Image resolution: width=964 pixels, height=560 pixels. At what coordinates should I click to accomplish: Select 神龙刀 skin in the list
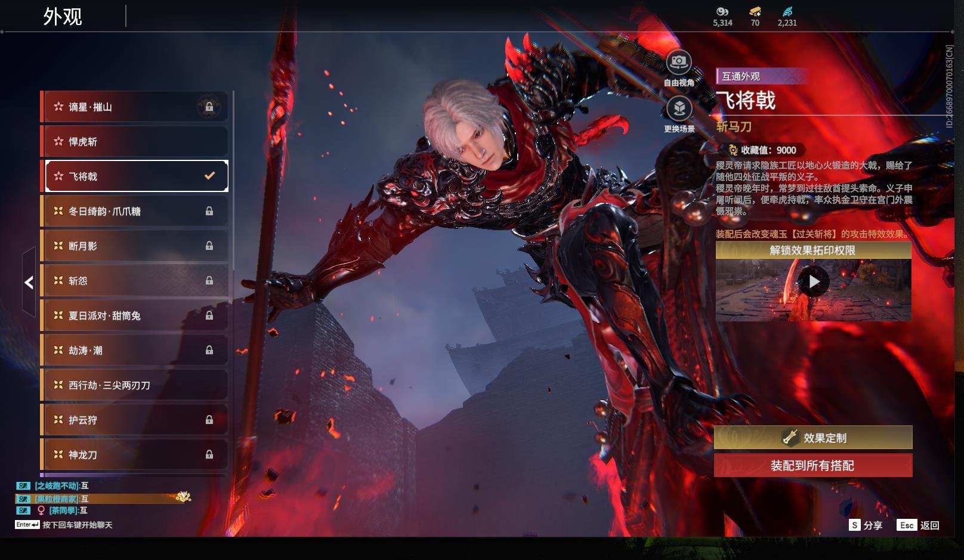coord(134,454)
